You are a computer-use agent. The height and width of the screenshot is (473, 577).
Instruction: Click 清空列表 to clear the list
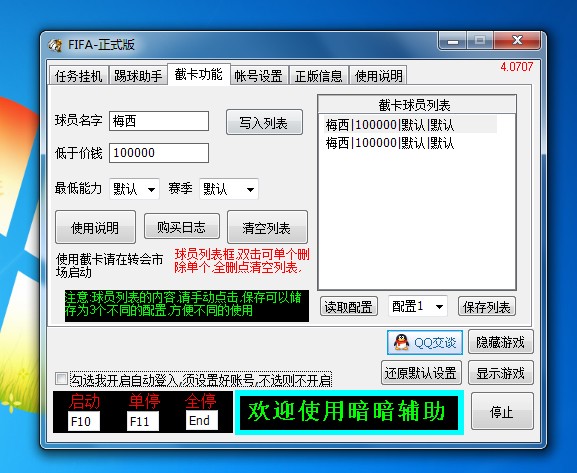point(267,227)
